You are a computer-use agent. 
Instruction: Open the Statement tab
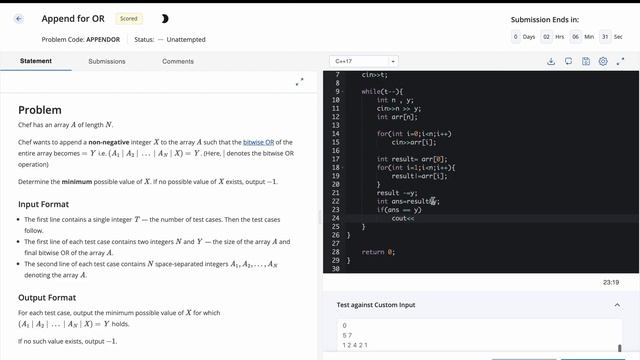pyautogui.click(x=36, y=61)
